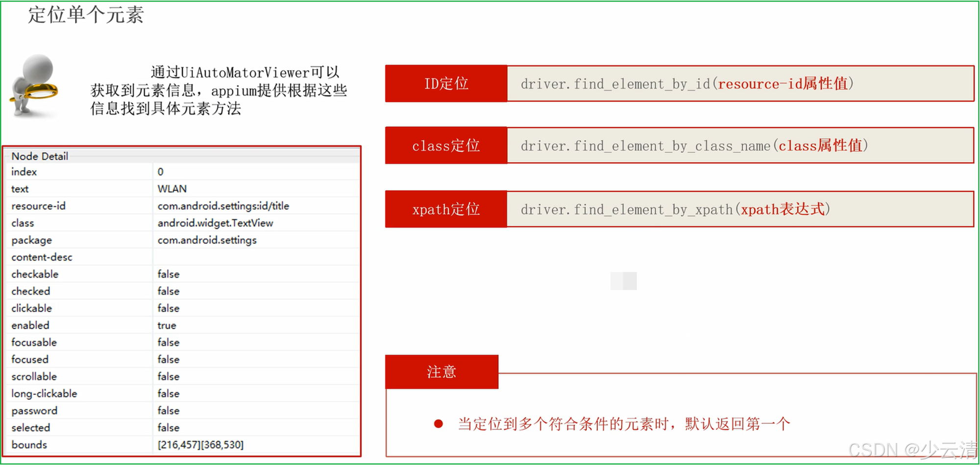Image resolution: width=980 pixels, height=467 pixels.
Task: Click the find_element_by_id code box
Action: 740,84
